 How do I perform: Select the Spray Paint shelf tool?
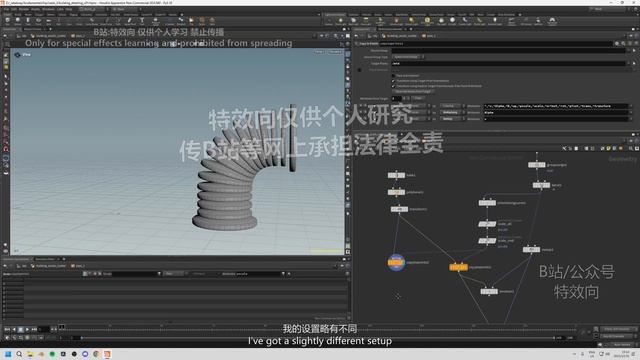pos(130,20)
